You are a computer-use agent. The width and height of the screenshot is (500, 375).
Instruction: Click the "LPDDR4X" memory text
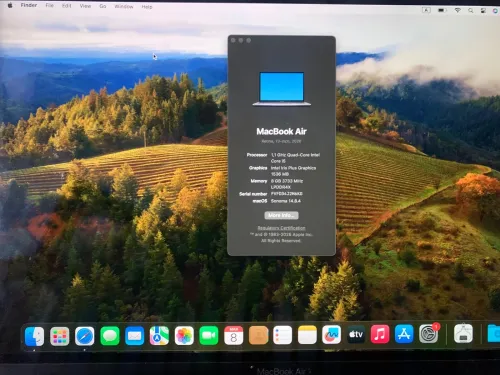[281, 187]
